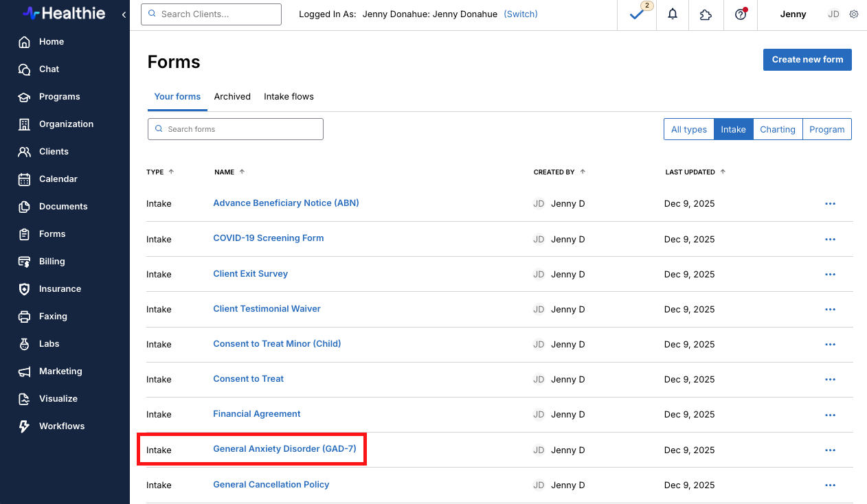Show All types of forms

pos(688,129)
